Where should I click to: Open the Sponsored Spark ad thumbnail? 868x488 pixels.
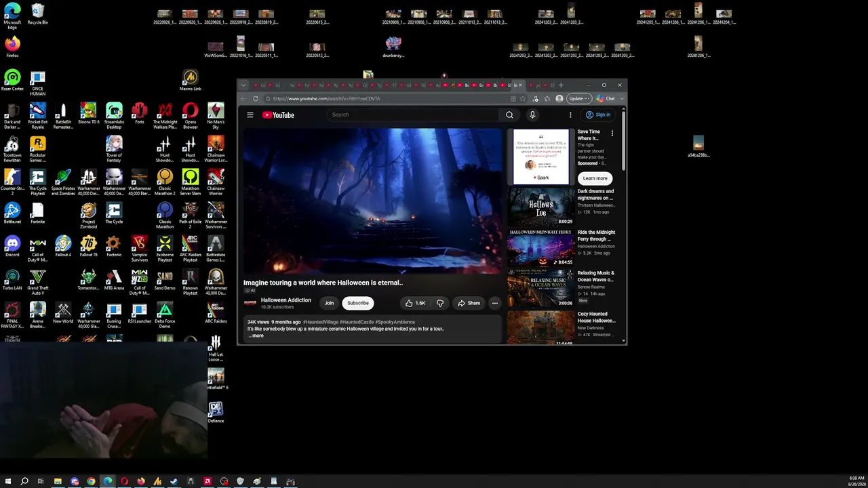541,157
